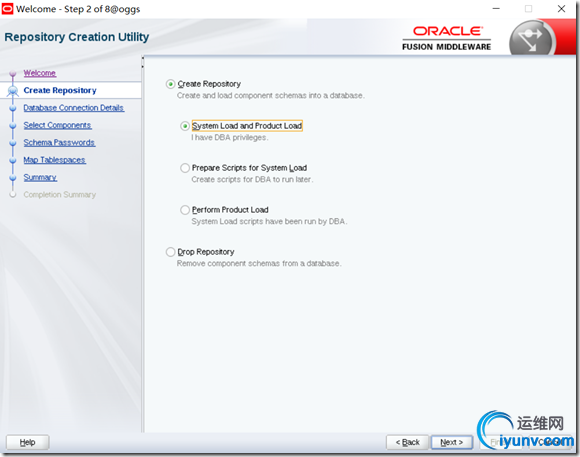This screenshot has height=457, width=580.
Task: Click the Fusion Middleware round logo icon
Action: [x=531, y=38]
